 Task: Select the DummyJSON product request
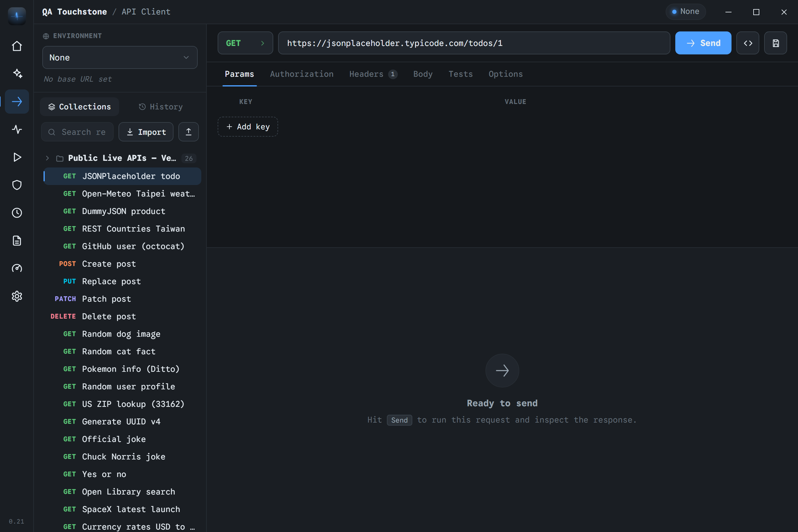tap(122, 211)
